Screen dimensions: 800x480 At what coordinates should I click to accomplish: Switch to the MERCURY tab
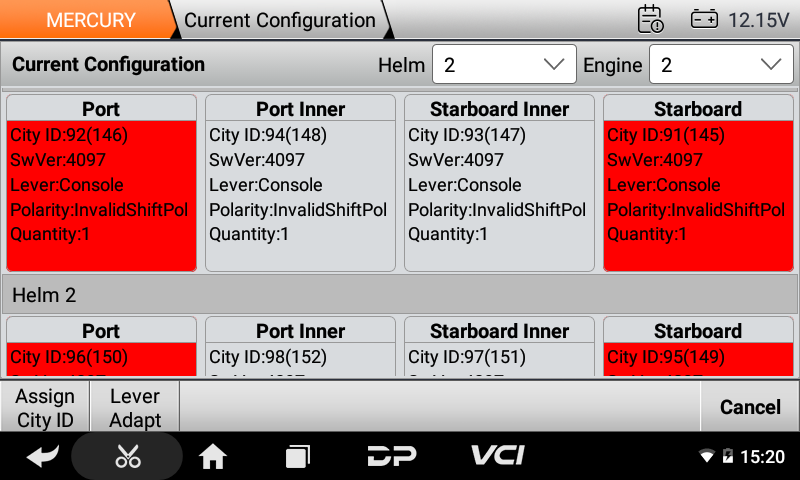click(x=90, y=20)
